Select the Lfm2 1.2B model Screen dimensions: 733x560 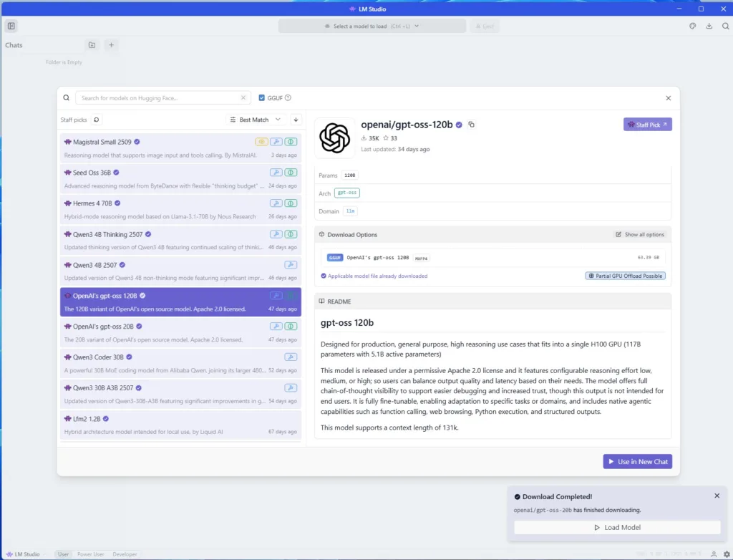point(180,425)
